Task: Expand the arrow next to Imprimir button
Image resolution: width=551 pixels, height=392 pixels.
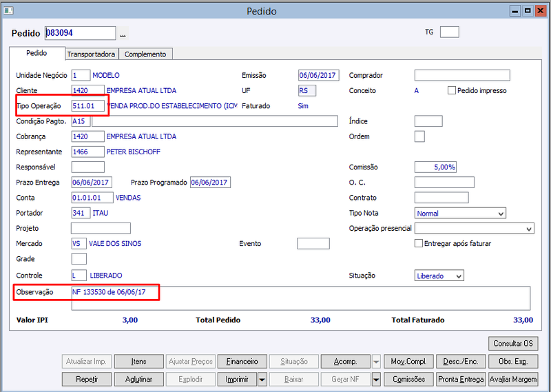Action: click(x=262, y=380)
